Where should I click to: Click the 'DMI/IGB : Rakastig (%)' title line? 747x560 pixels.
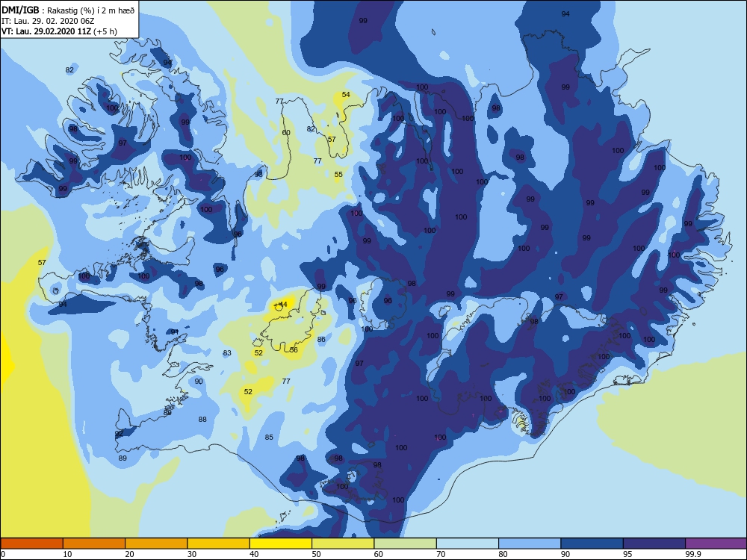(68, 10)
